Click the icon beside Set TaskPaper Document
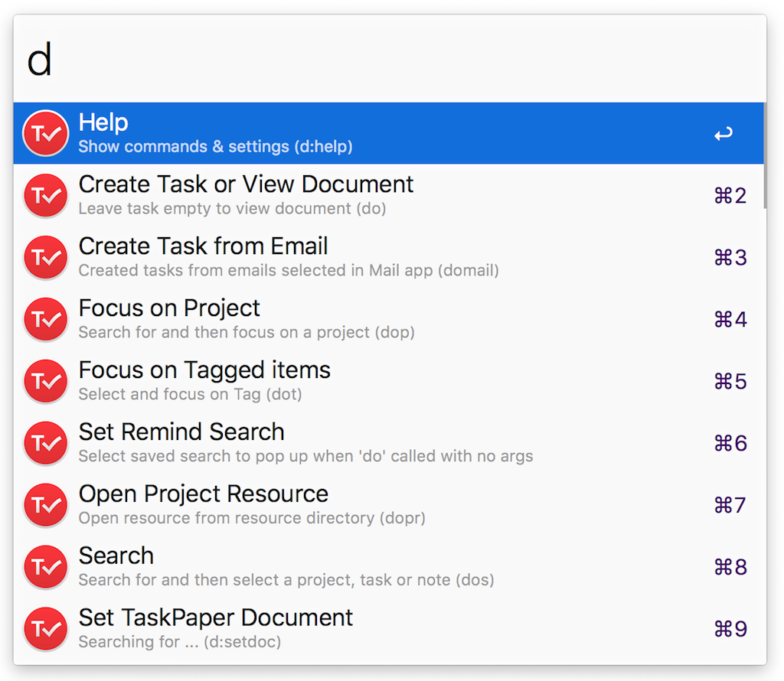 point(46,629)
